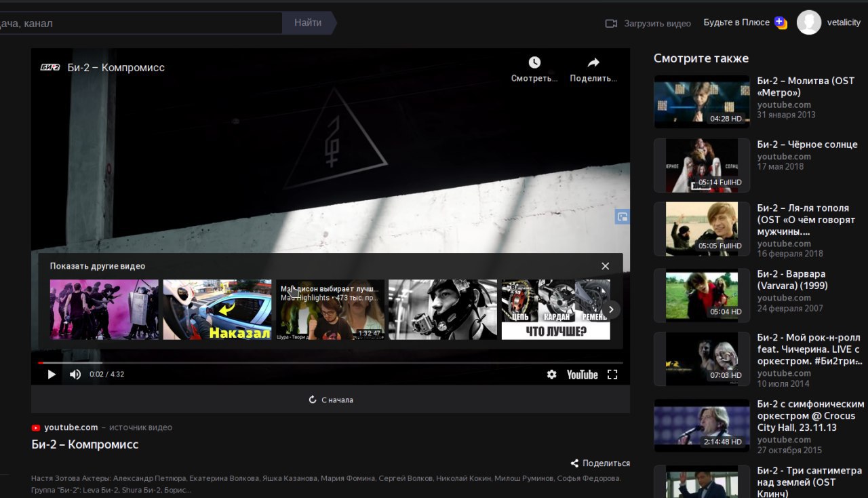Viewport: 868px width, 498px height.
Task: Show next suggested videos with right arrow
Action: coord(611,309)
